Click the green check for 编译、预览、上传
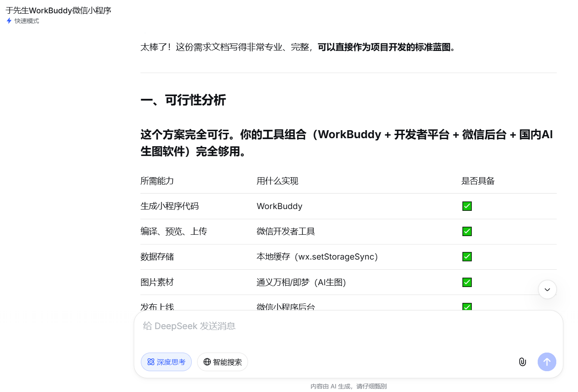Screen dimensions: 578x392 click(467, 231)
